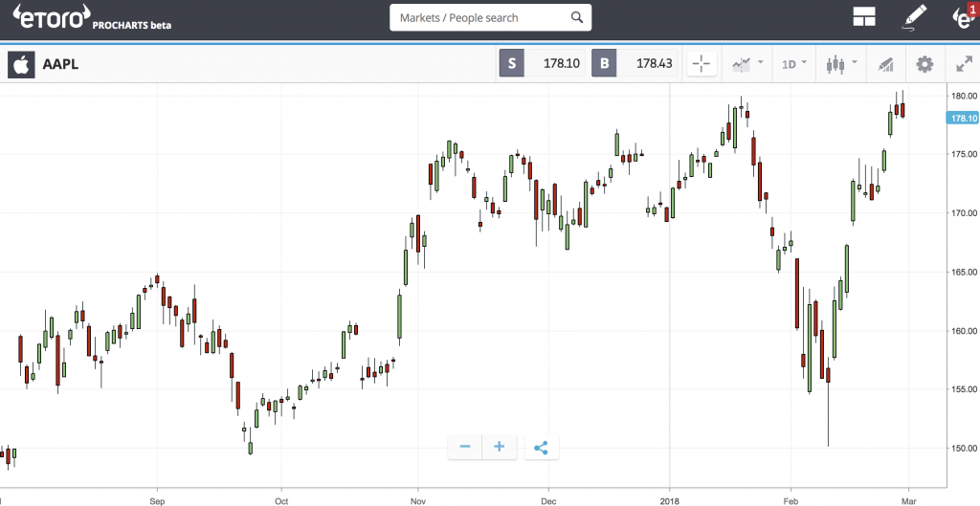This screenshot has width=980, height=506.
Task: Click the Nov date axis label
Action: (x=418, y=501)
